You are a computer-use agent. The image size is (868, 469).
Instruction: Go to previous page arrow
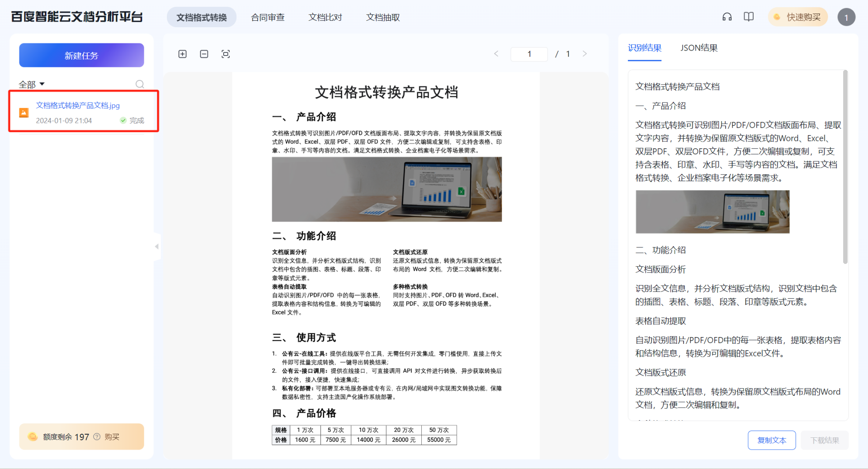click(x=496, y=54)
